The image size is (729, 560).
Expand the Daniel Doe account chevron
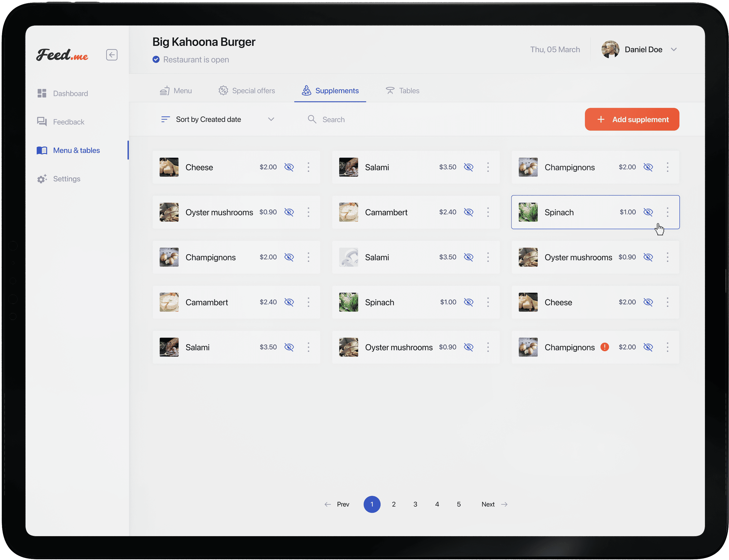(x=673, y=49)
